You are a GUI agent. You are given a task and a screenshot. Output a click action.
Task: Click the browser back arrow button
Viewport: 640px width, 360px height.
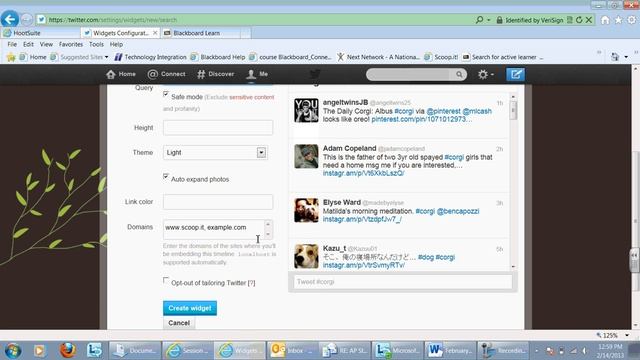[10, 19]
